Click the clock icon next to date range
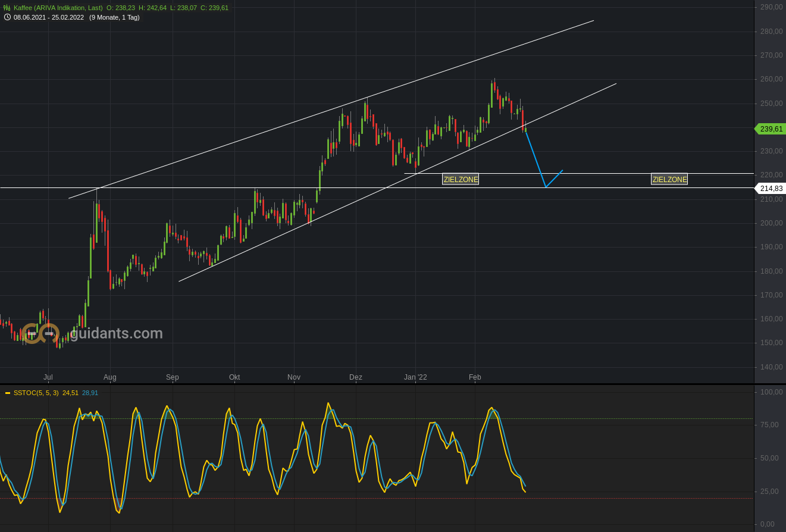This screenshot has width=786, height=532. tap(7, 17)
